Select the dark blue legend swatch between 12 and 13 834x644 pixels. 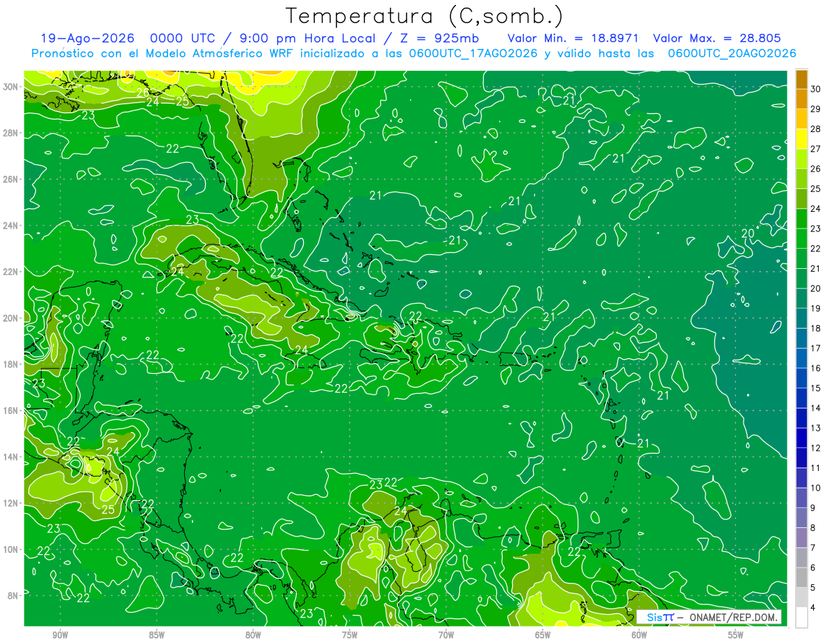801,438
